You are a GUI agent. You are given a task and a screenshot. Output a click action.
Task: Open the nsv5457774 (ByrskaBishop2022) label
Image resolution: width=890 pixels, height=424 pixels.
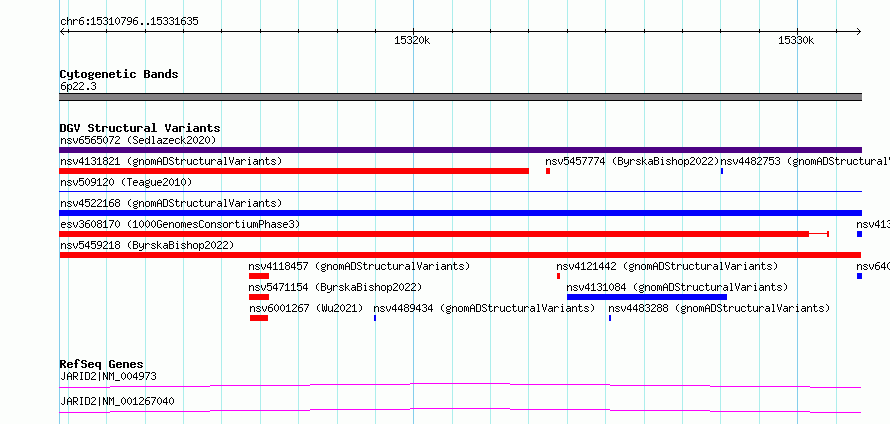click(632, 161)
